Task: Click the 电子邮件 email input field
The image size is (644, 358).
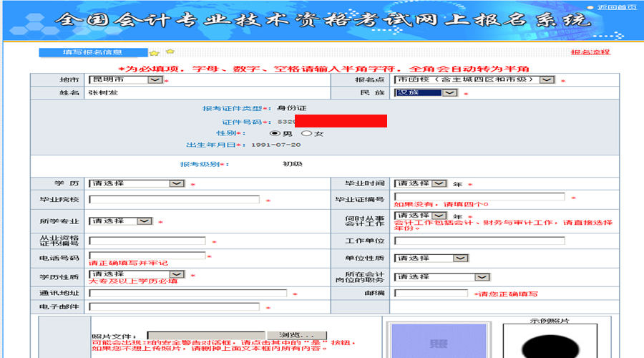Action: tap(175, 307)
